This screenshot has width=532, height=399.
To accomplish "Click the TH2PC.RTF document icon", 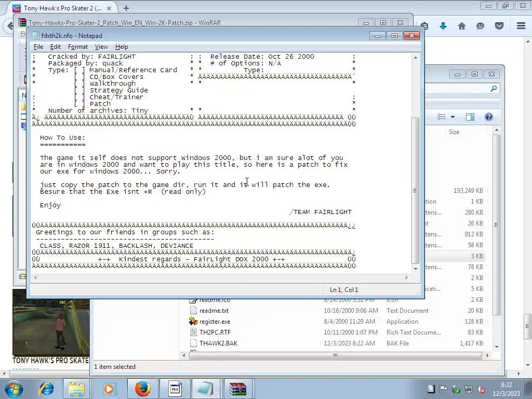I will tap(193, 332).
